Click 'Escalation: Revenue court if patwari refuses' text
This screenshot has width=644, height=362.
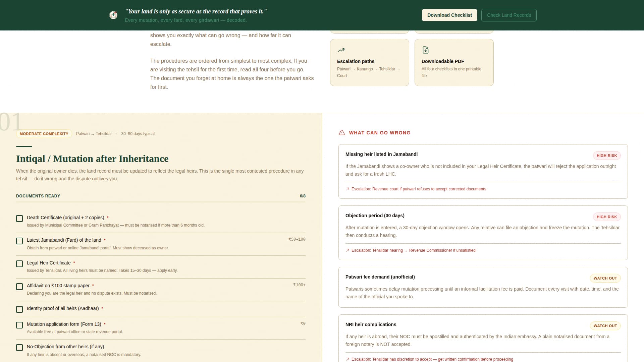[x=419, y=189]
